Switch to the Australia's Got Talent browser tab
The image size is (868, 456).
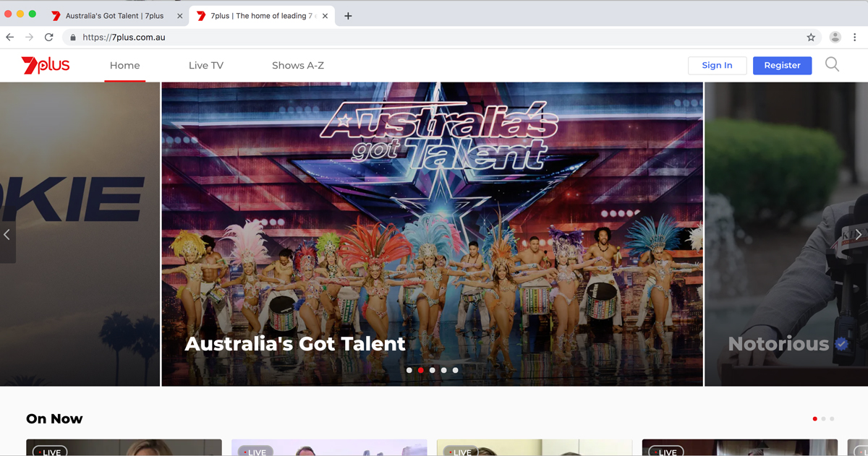(116, 16)
